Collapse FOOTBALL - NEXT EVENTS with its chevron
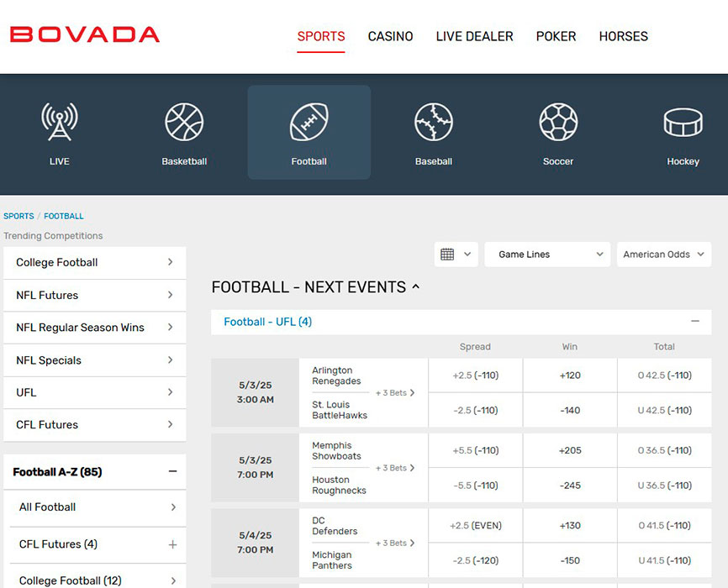This screenshot has height=588, width=728. [415, 286]
